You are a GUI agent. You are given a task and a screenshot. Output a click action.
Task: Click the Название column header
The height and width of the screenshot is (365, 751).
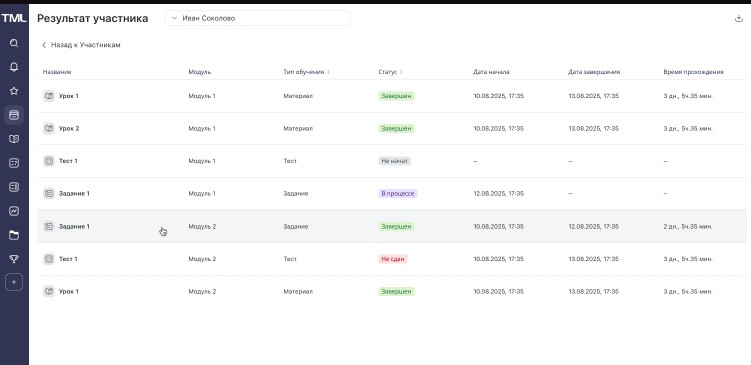coord(57,72)
